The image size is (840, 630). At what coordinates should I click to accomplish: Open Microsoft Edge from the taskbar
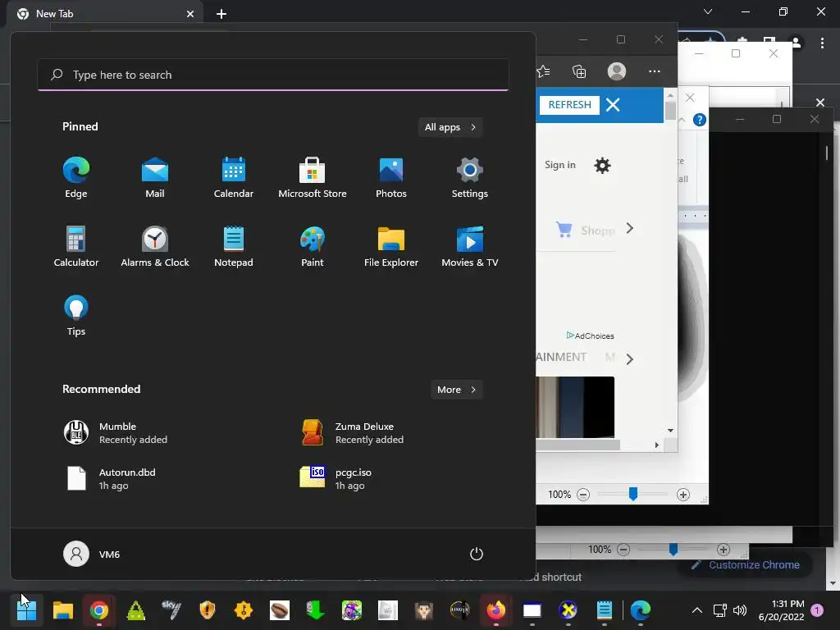point(640,610)
